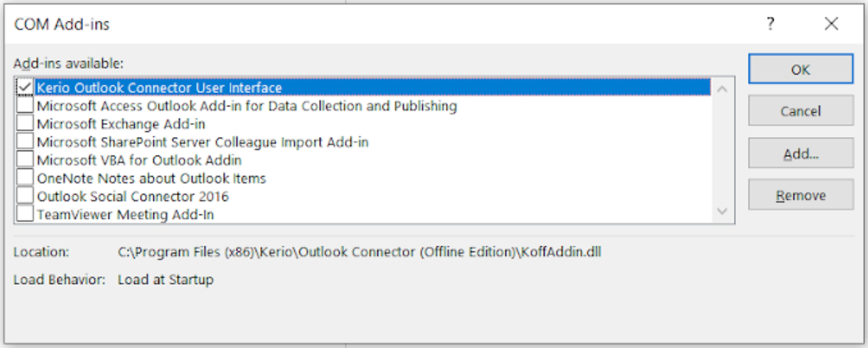Screen dimensions: 868x348
Task: Check the Outlook Social Connector 2016 box
Action: (25, 197)
